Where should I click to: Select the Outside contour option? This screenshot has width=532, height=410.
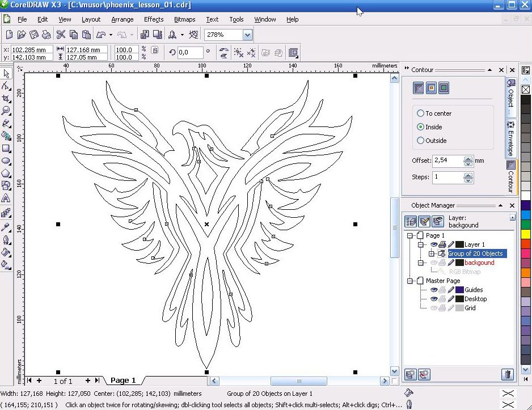pyautogui.click(x=420, y=141)
